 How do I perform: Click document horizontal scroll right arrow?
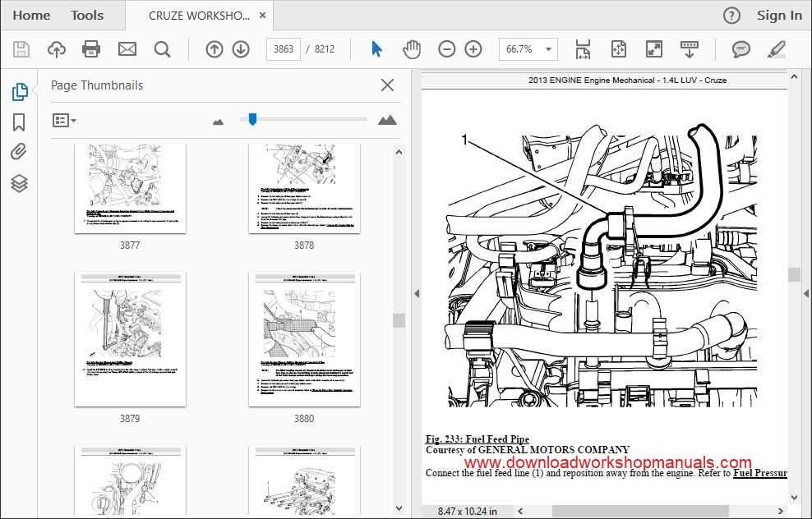[780, 512]
